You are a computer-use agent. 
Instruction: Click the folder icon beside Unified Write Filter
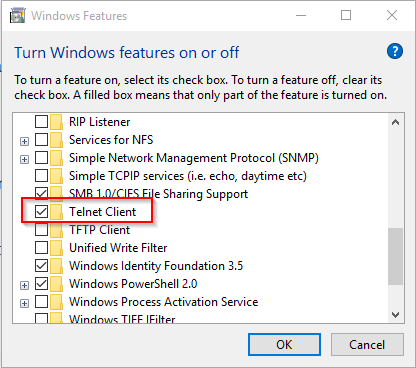(x=56, y=248)
